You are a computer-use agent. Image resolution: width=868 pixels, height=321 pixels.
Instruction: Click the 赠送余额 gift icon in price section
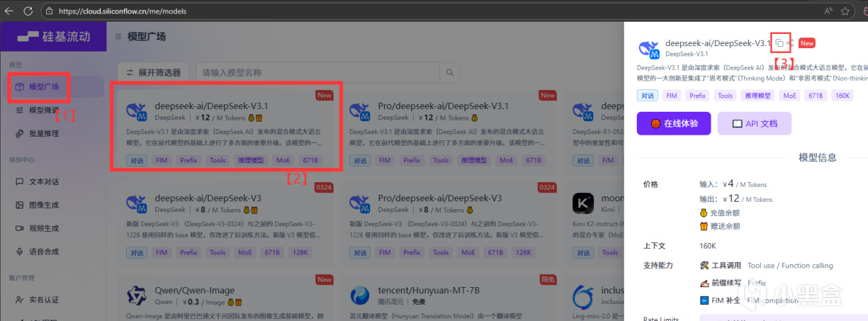coord(704,226)
